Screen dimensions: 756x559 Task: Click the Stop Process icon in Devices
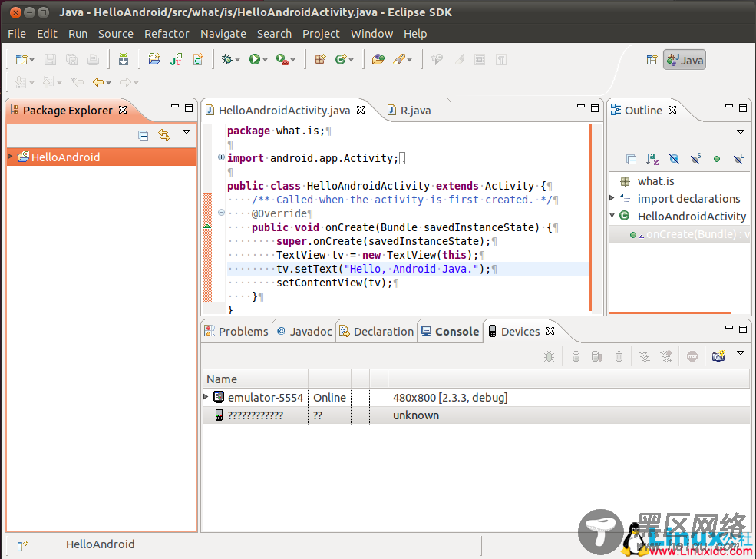pyautogui.click(x=692, y=356)
